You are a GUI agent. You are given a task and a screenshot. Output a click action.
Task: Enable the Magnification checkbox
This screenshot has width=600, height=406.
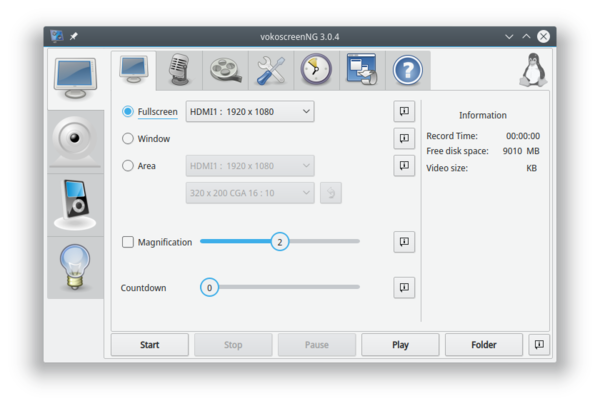click(128, 242)
